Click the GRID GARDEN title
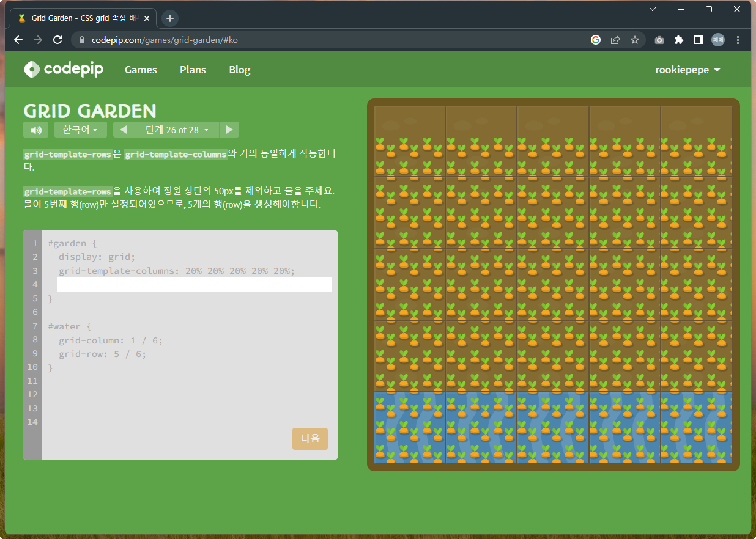756x539 pixels. [x=90, y=111]
